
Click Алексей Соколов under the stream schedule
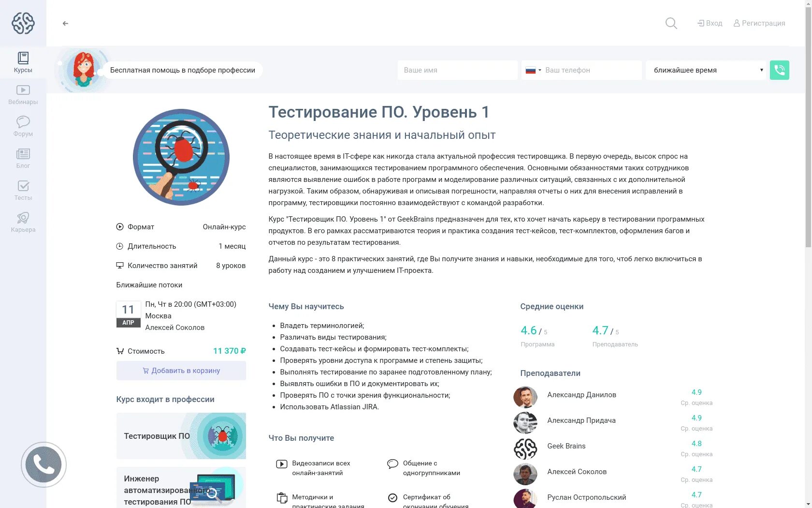[x=175, y=328]
